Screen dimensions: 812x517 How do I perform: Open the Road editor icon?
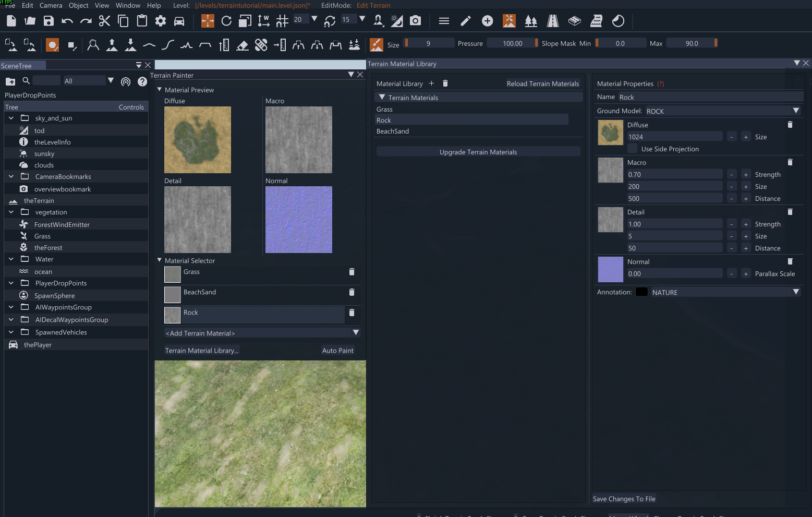[x=553, y=21]
